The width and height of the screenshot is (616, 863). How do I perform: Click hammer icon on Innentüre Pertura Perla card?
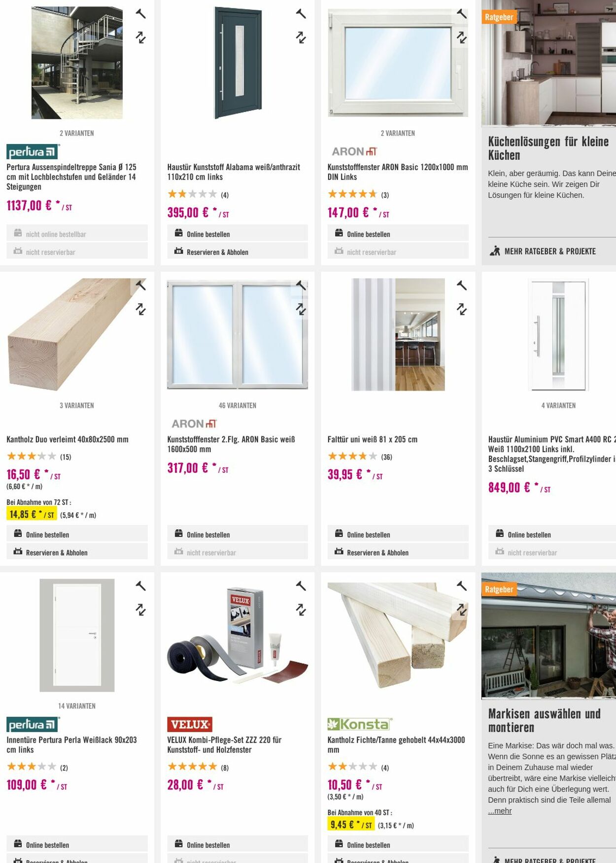141,586
